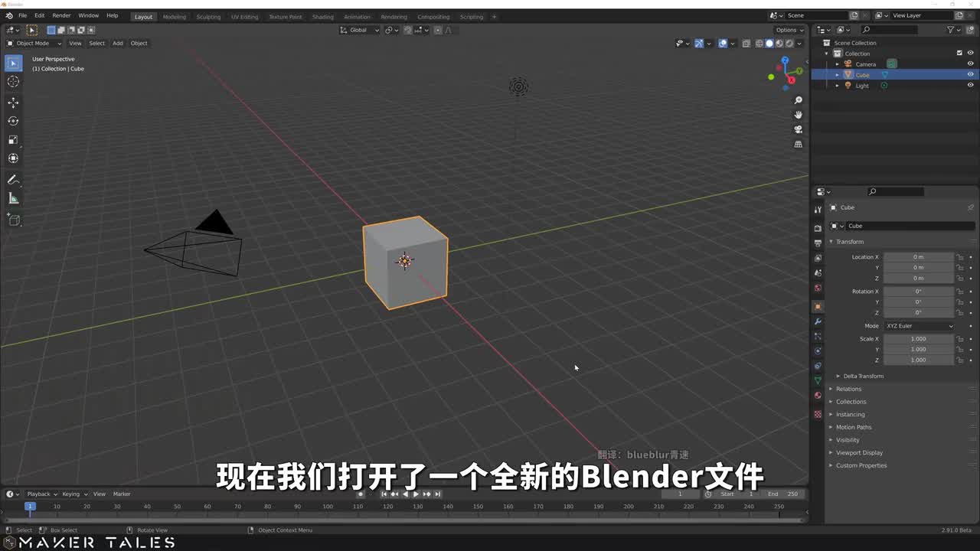Open the Texture properties checker tab
Image resolution: width=980 pixels, height=551 pixels.
tap(818, 414)
